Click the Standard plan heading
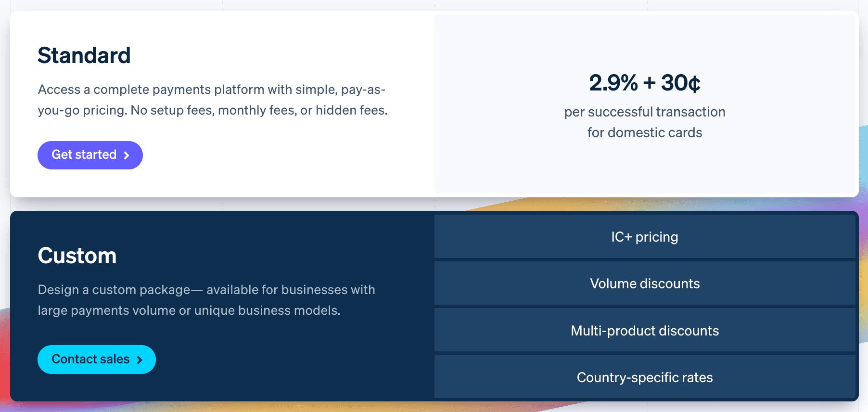The width and height of the screenshot is (868, 412). 84,55
